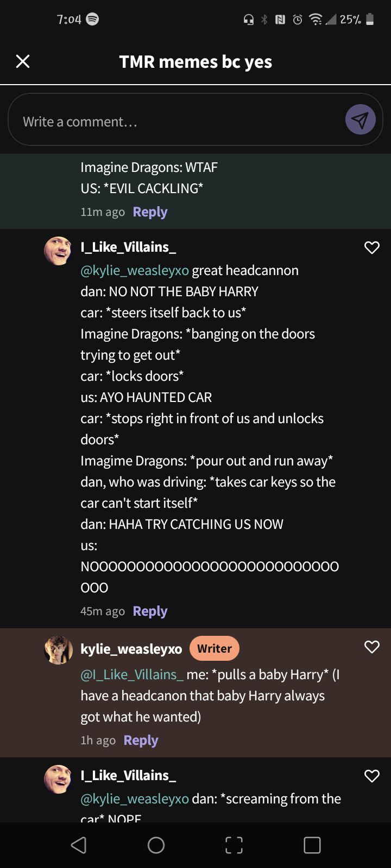This screenshot has width=391, height=868.
Task: Open the @kylie_weasleyxo mention before 'great headcannon'
Action: pos(135,270)
